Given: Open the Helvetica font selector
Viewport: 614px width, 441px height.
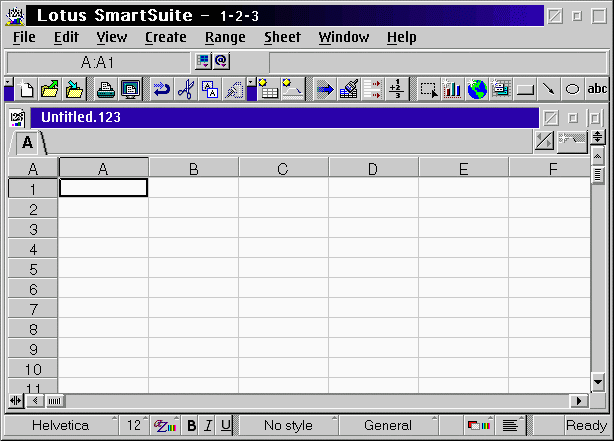Looking at the screenshot, I should 61,425.
